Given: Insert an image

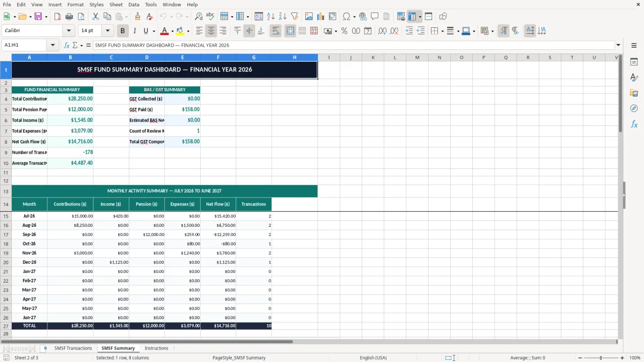Looking at the screenshot, I should pos(309,17).
